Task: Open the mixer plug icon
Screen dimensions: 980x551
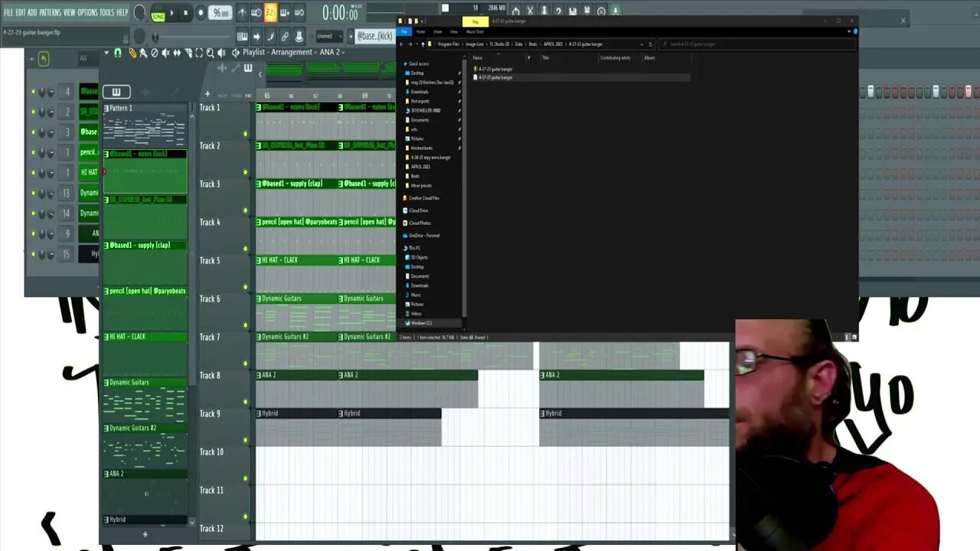Action: (x=299, y=36)
